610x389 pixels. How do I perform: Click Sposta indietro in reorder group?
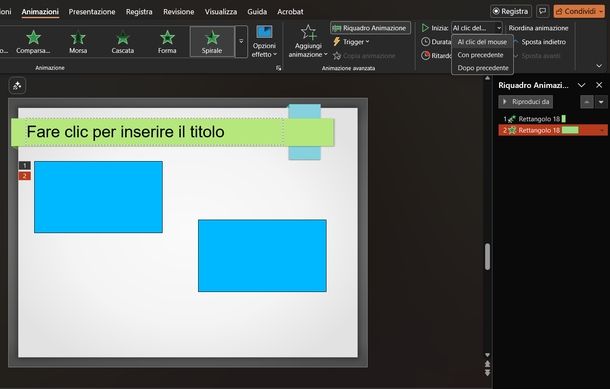click(540, 42)
